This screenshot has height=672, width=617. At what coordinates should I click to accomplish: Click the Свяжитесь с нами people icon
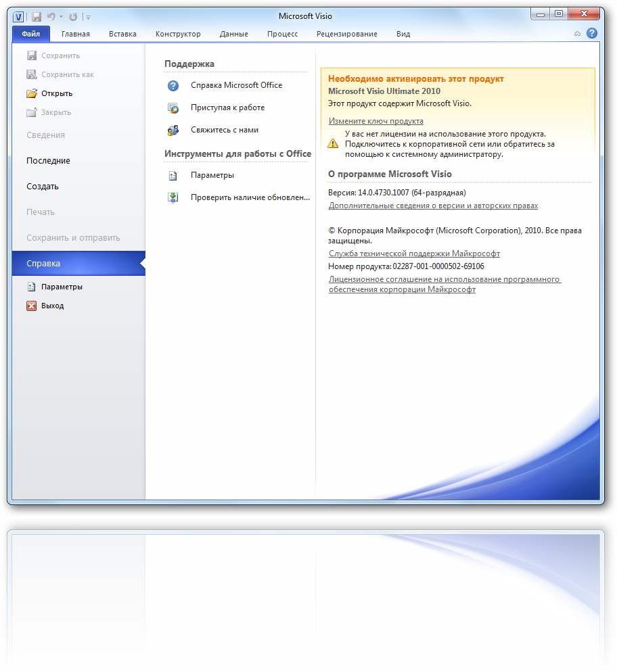tap(173, 130)
